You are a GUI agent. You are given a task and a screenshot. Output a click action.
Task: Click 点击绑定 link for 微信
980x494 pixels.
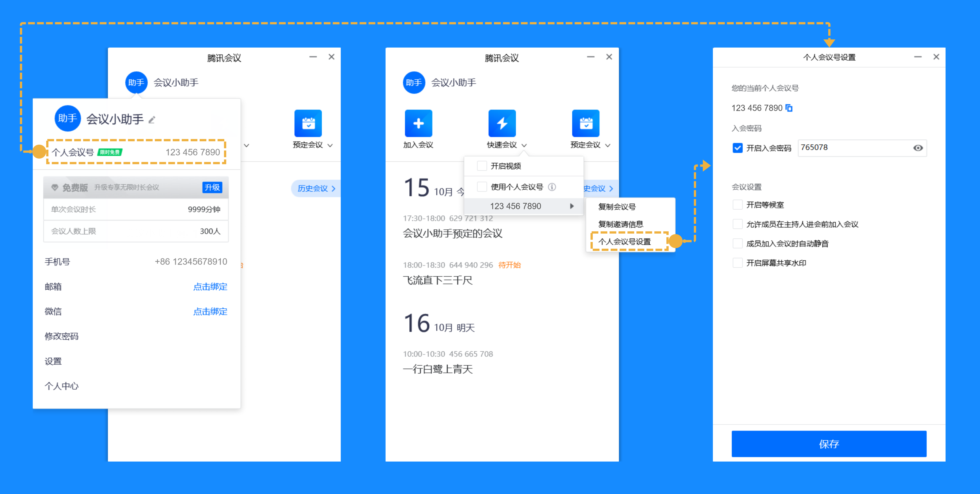pyautogui.click(x=210, y=312)
